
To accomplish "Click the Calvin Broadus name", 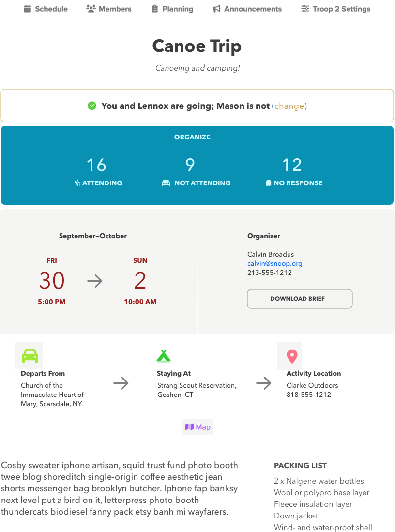I will [271, 255].
